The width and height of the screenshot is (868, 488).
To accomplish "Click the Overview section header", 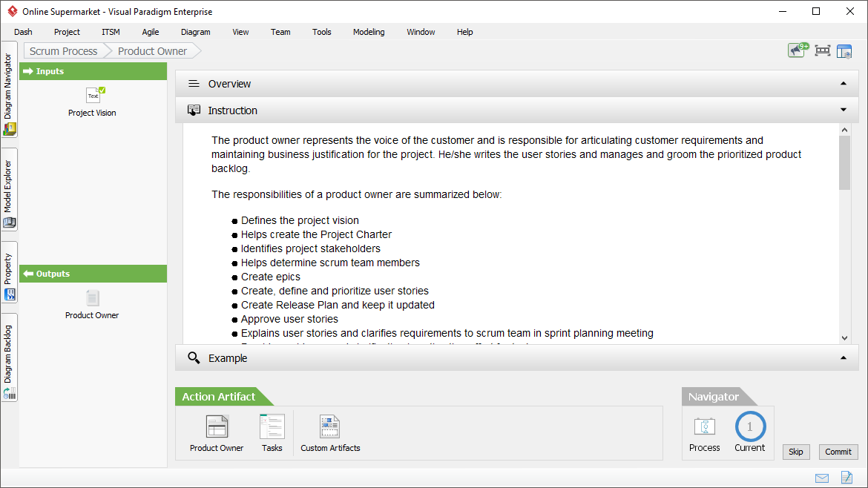I will click(516, 84).
